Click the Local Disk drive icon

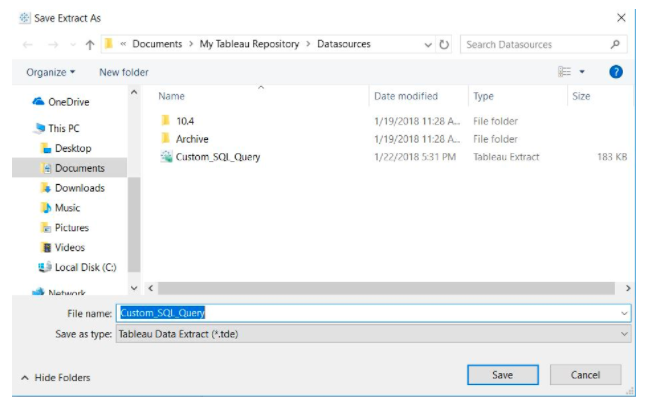coord(45,267)
